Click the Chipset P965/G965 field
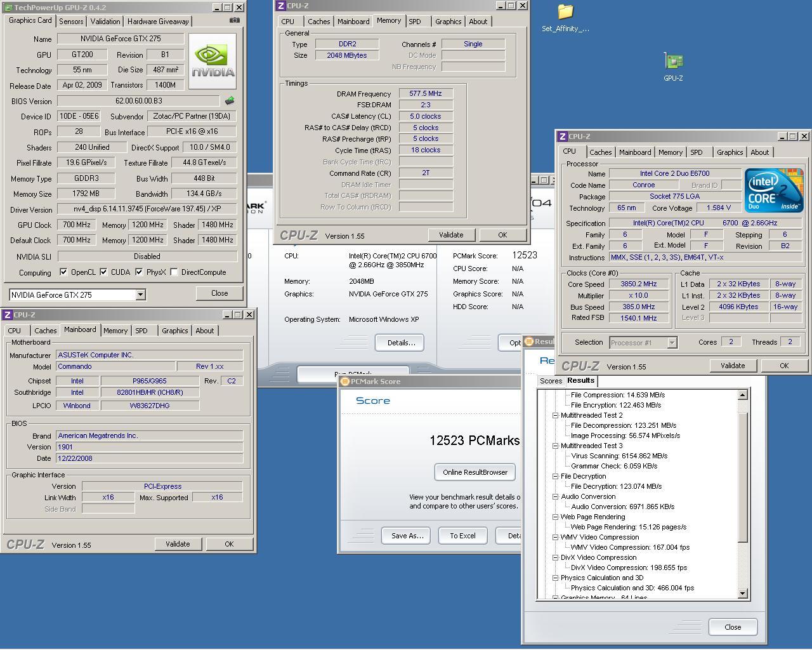812x650 pixels. pyautogui.click(x=150, y=381)
